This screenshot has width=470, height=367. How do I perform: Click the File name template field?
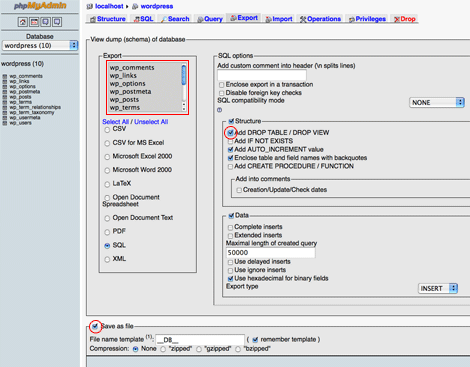pos(200,340)
